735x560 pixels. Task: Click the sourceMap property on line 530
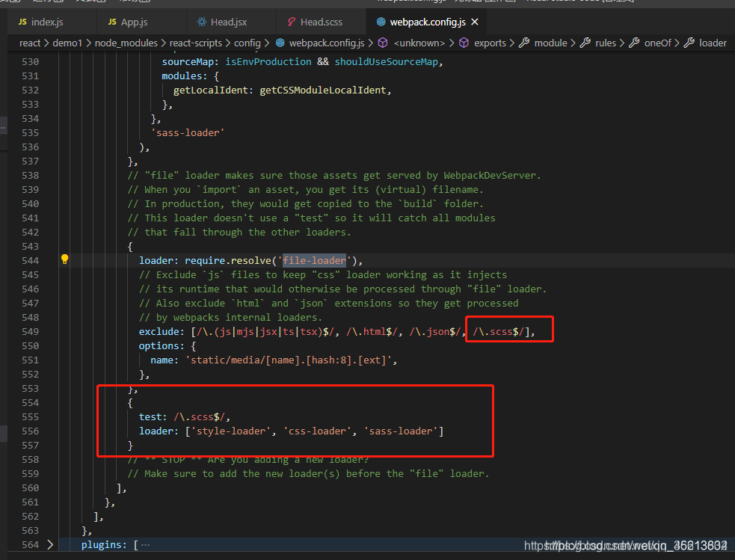coord(188,62)
